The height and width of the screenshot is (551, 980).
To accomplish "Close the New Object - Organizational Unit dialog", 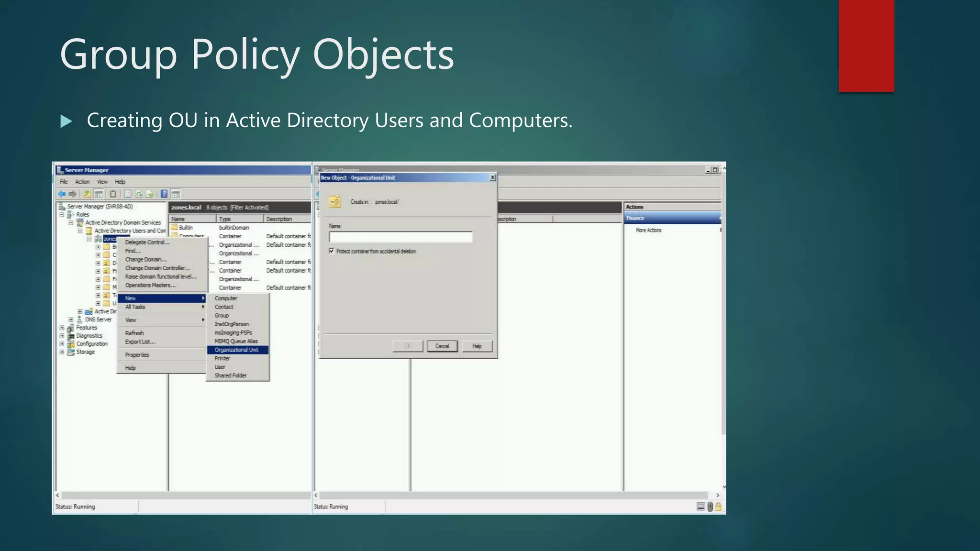I will (x=492, y=177).
